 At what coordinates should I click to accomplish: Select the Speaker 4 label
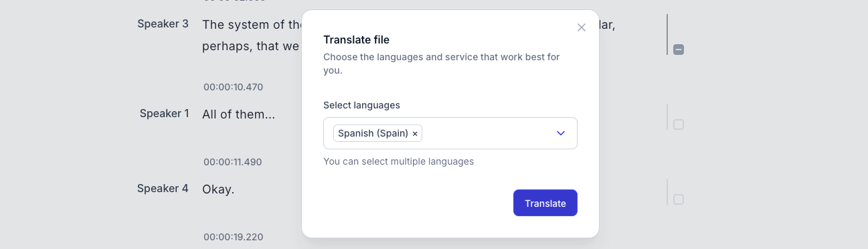click(163, 188)
